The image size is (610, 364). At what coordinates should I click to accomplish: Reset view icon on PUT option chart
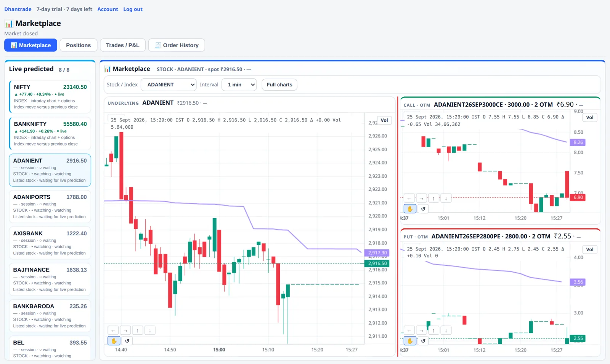pyautogui.click(x=423, y=341)
